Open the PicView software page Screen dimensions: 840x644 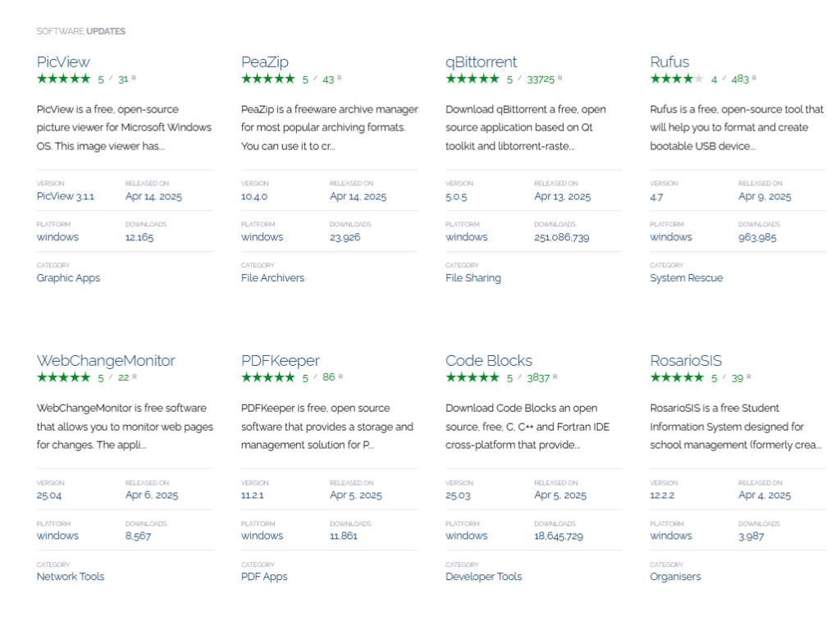click(63, 62)
